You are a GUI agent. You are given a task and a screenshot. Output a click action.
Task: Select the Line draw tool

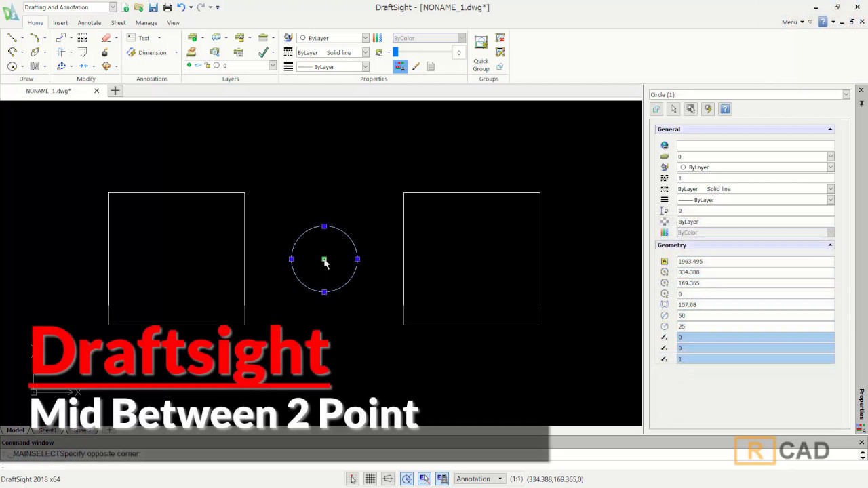tap(12, 38)
